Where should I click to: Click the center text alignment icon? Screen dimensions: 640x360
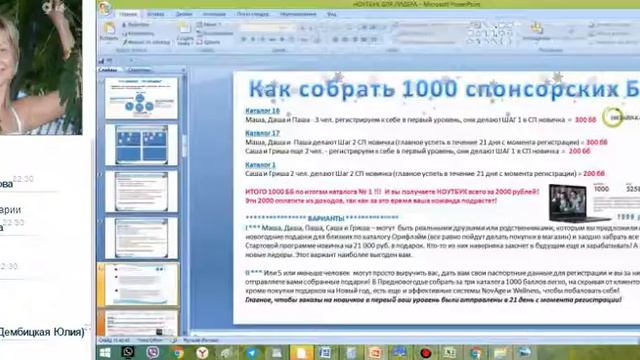click(345, 40)
